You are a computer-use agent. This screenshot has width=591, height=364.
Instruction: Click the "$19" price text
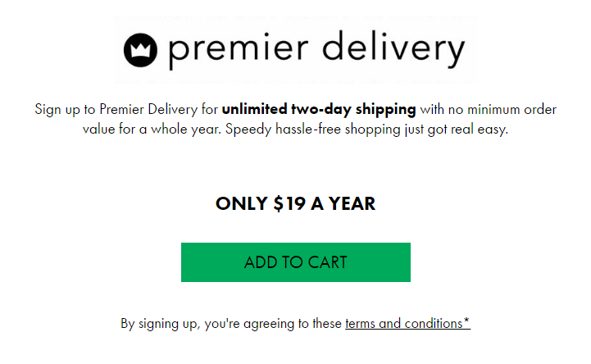point(289,204)
